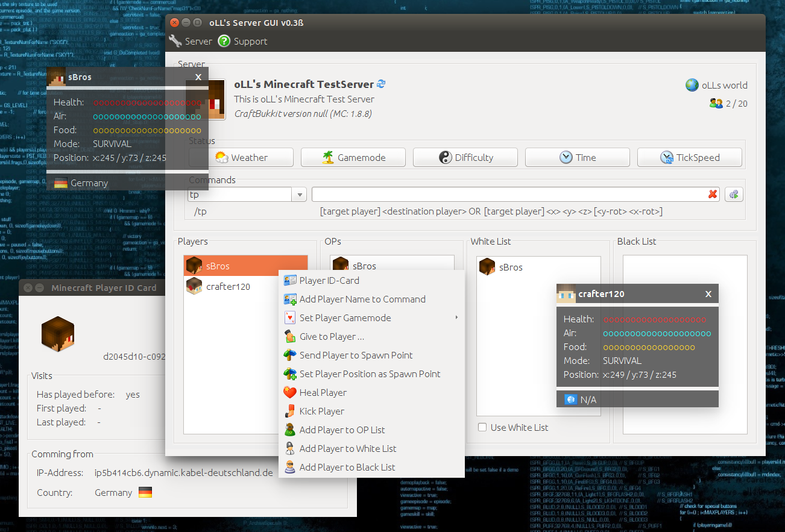Open the Time status button
785x532 pixels.
coord(578,157)
